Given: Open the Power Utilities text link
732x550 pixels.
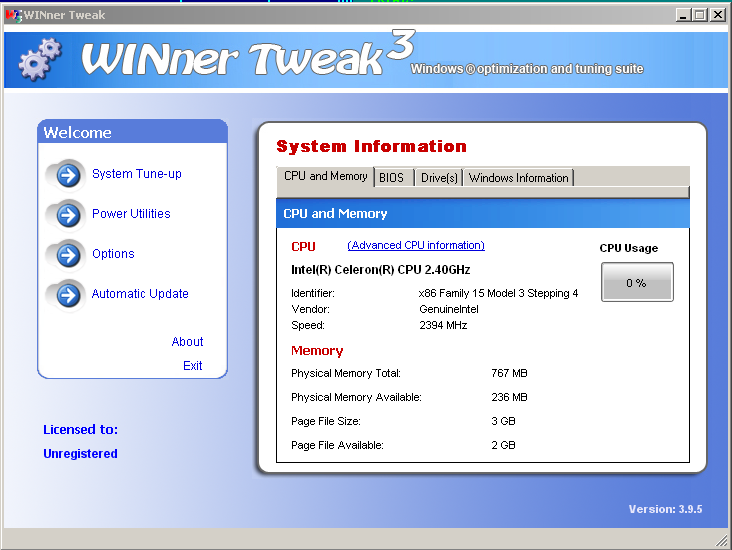Looking at the screenshot, I should pos(131,214).
